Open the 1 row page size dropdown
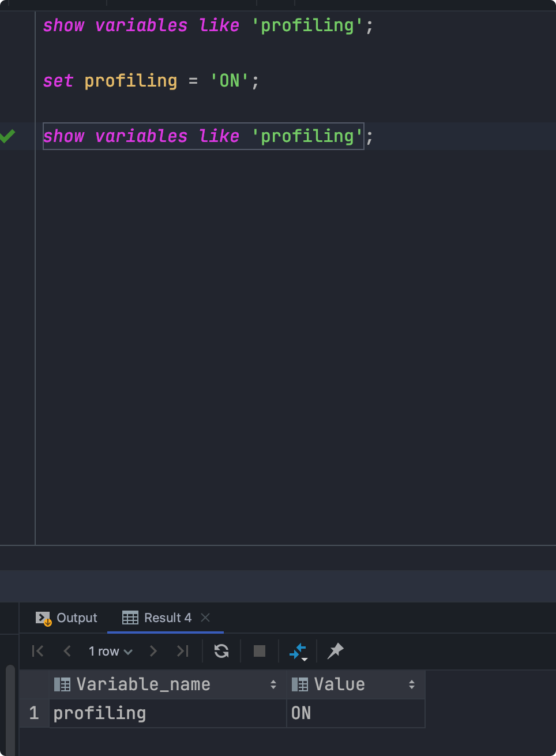This screenshot has height=756, width=556. [110, 652]
